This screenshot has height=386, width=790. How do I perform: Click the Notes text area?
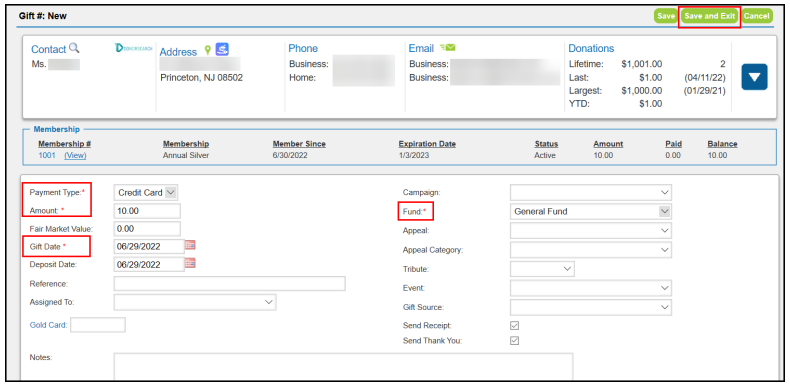[x=343, y=366]
